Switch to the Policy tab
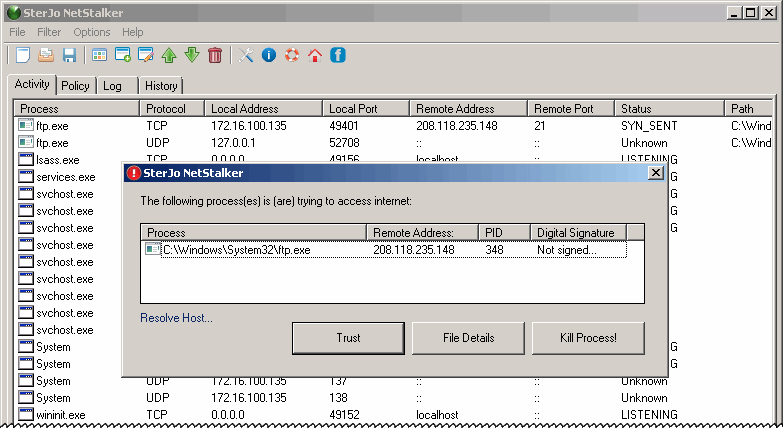783x428 pixels. point(75,86)
